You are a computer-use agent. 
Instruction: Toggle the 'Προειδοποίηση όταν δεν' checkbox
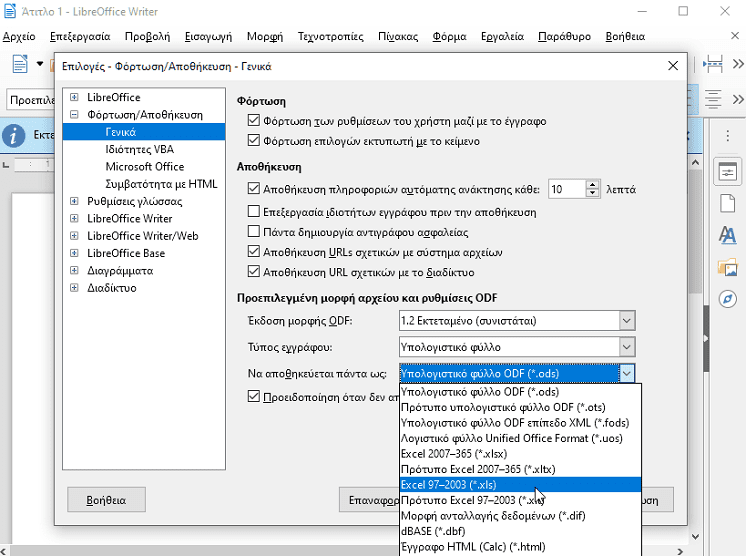click(x=254, y=396)
